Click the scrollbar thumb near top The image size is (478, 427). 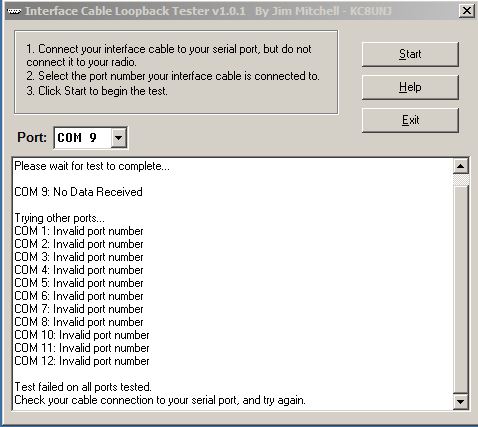tap(461, 179)
